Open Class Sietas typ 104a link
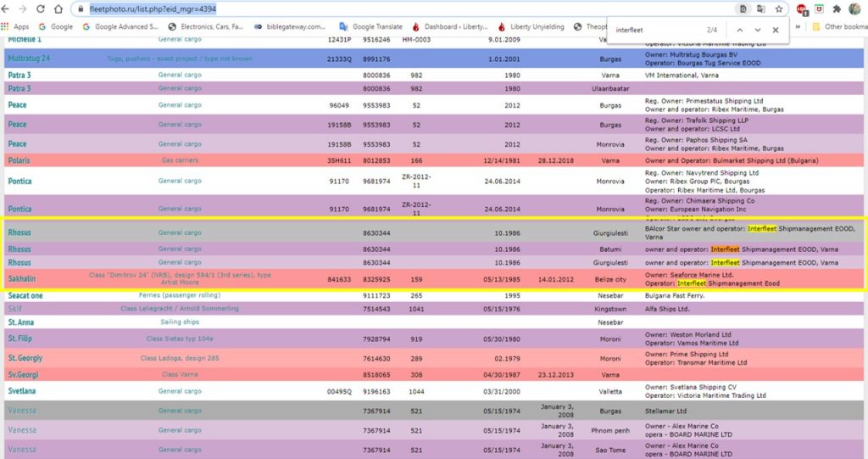The width and height of the screenshot is (868, 459). point(180,339)
